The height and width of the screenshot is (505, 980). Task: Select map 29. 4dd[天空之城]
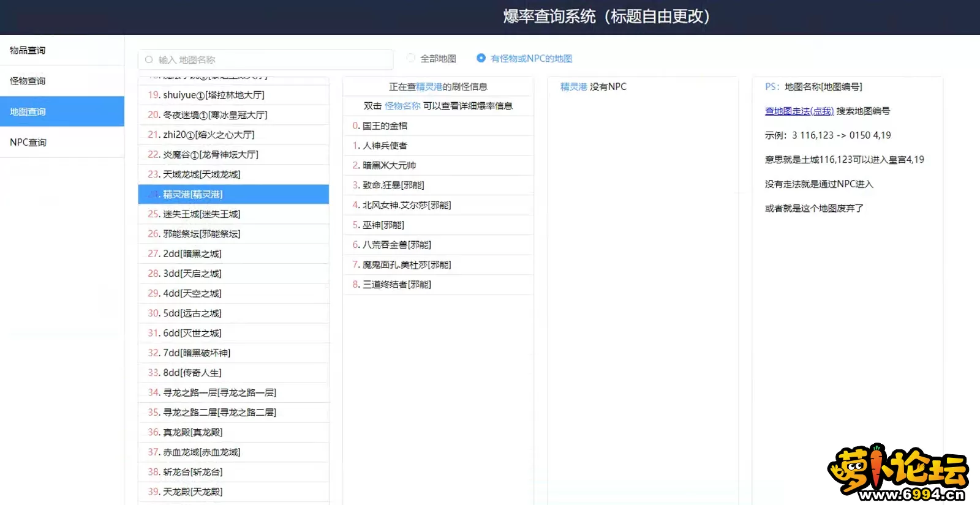(x=233, y=293)
